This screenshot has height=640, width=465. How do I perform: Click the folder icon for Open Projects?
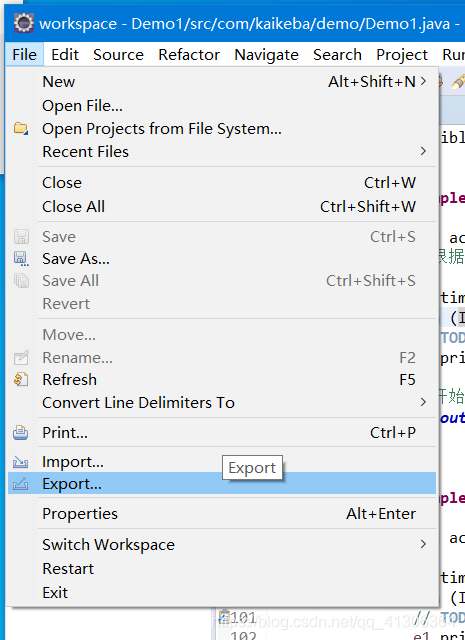[21, 129]
